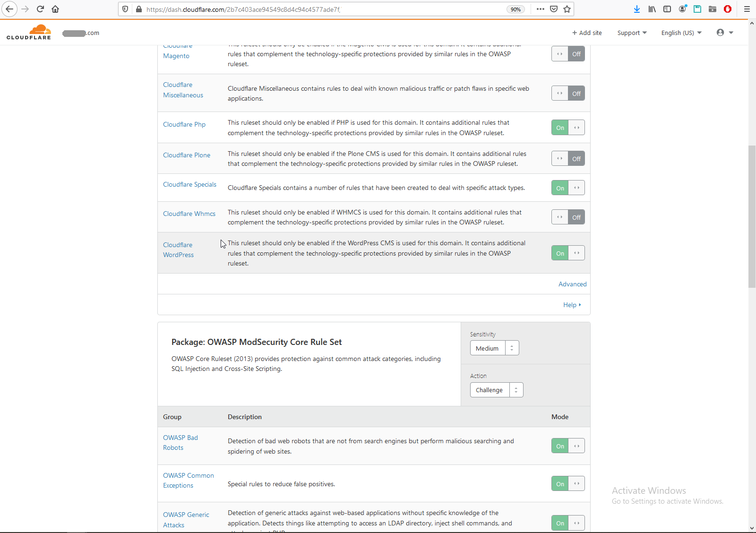Viewport: 756px width, 533px height.
Task: Click the browser address bar URL
Action: tap(243, 9)
